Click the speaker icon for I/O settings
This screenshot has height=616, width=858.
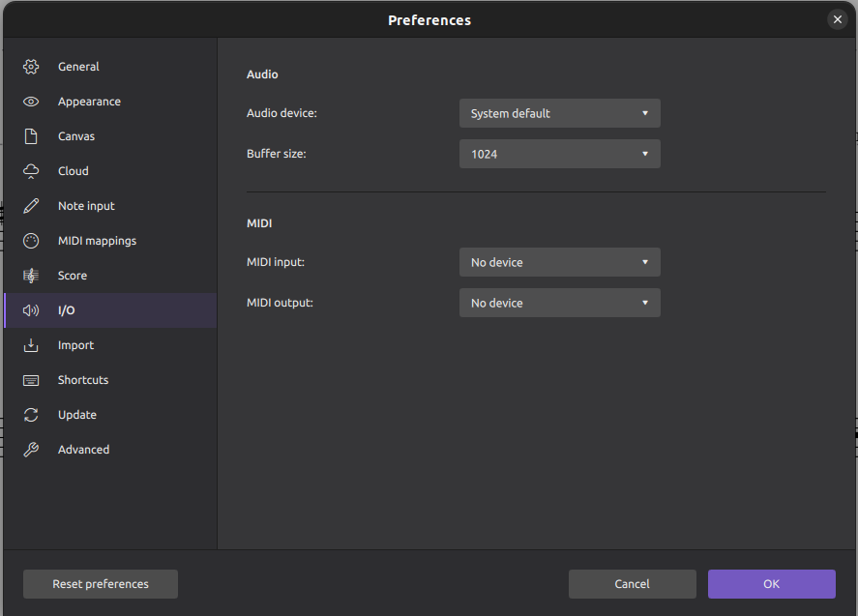[x=30, y=309]
